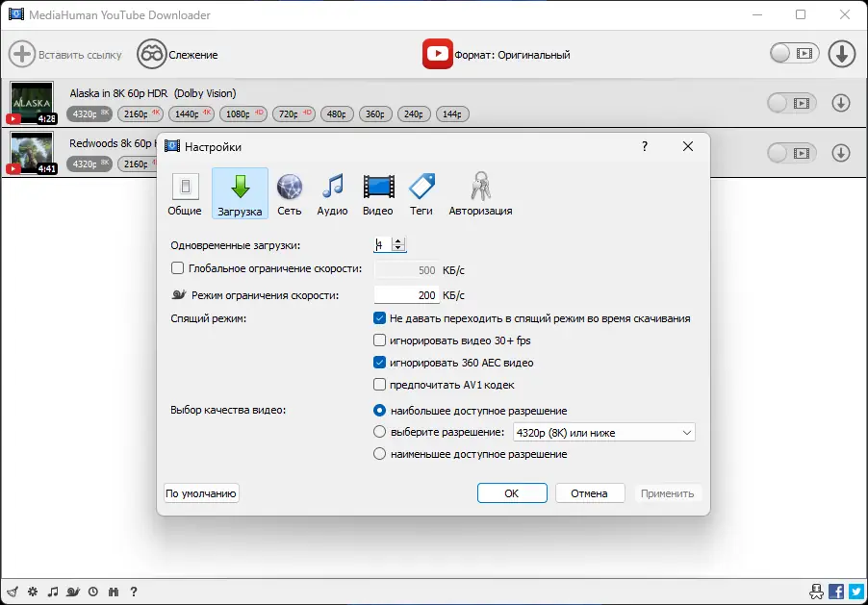The height and width of the screenshot is (605, 868).
Task: Check ignore 30+ fps video option
Action: pos(379,340)
